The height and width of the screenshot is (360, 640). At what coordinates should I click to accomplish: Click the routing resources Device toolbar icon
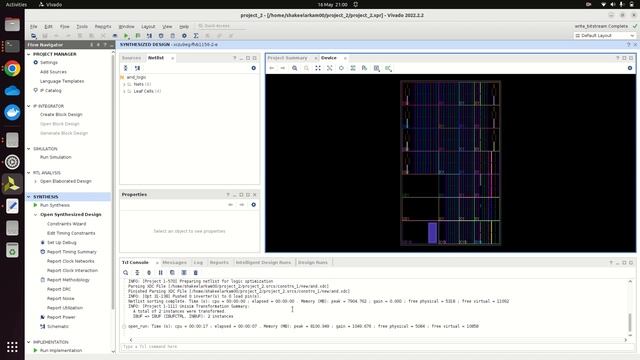coord(353,68)
